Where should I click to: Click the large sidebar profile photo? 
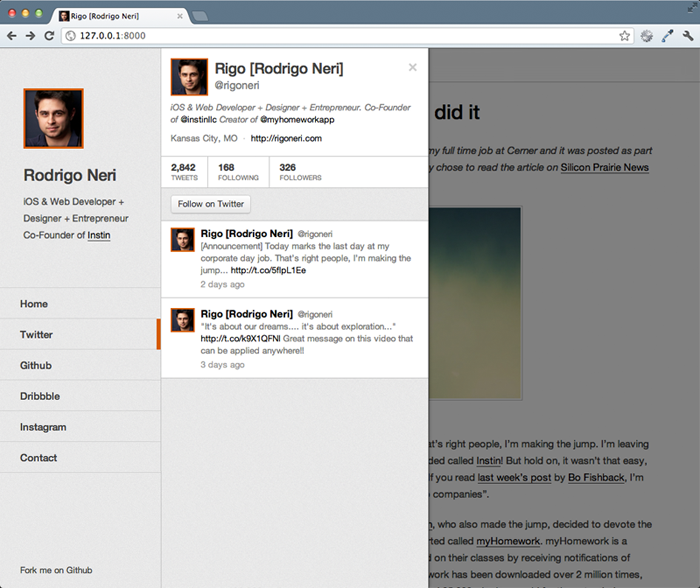tap(54, 118)
